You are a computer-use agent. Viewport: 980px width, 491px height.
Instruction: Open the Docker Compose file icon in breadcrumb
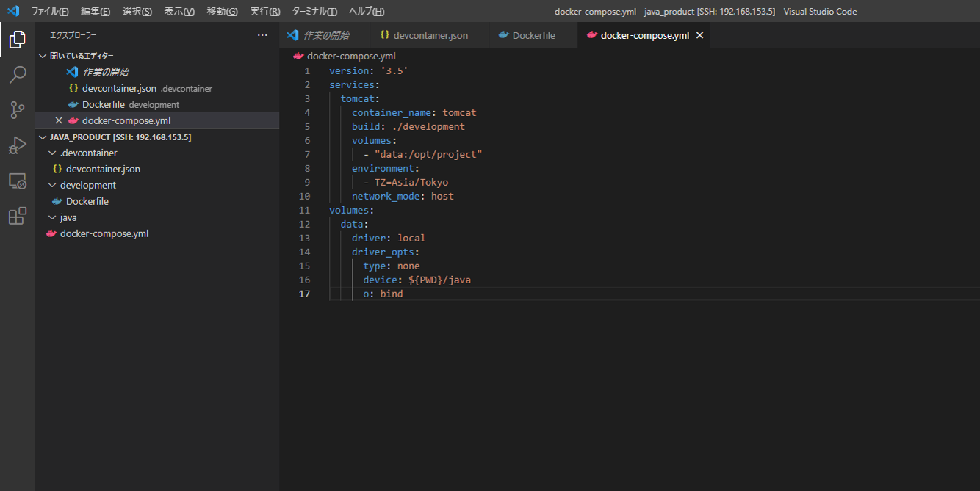tap(298, 56)
